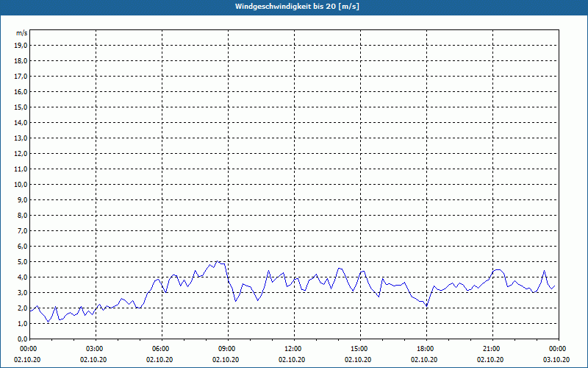
Task: Click the '17,0' y-axis value
Action: (x=21, y=77)
